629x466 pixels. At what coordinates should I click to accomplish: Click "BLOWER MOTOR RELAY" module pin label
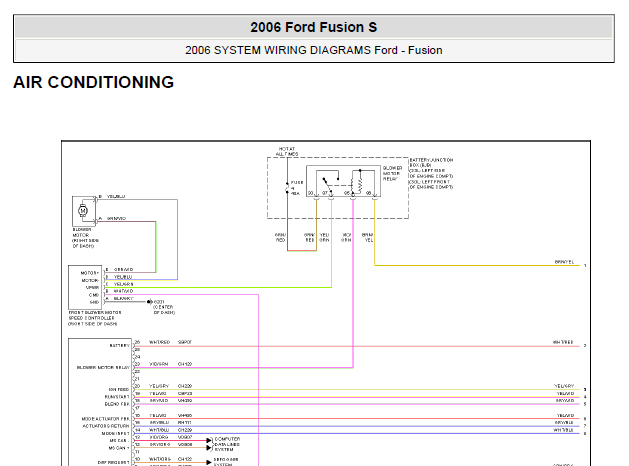103,367
